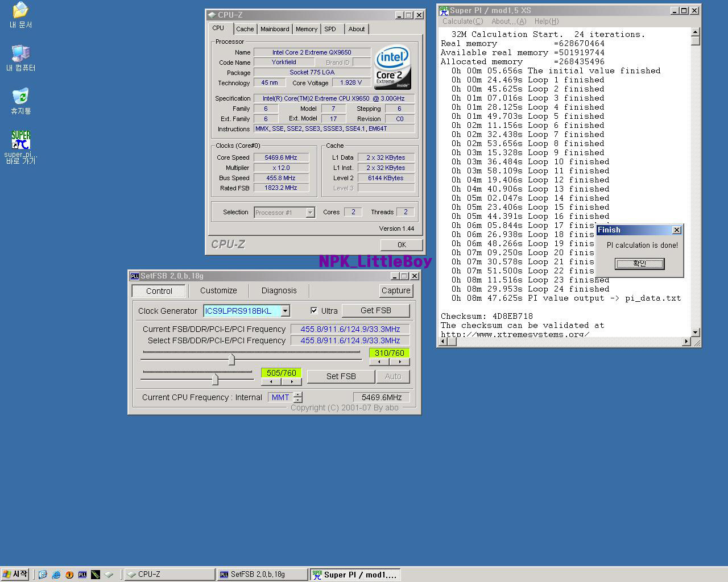Click right arrow under 310/760 value
Screen dimensions: 728x582
coord(400,361)
